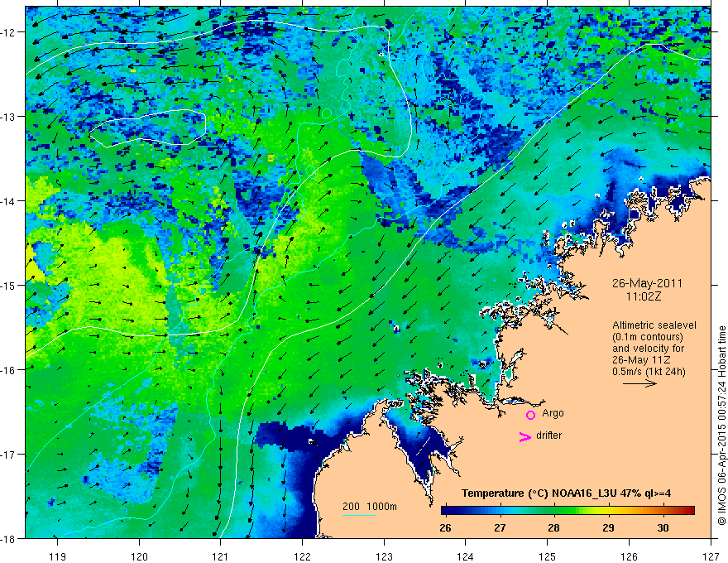Click the time label 11:02Z
This screenshot has width=728, height=563.
[643, 296]
